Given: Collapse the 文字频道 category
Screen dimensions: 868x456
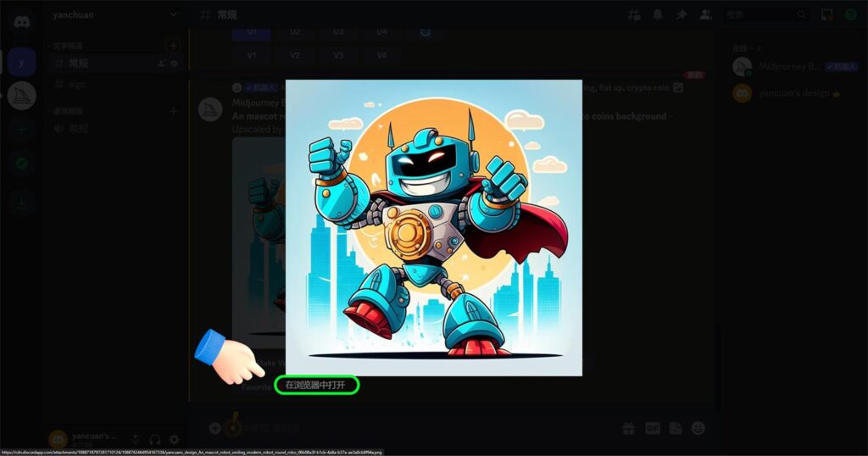Looking at the screenshot, I should pyautogui.click(x=69, y=46).
